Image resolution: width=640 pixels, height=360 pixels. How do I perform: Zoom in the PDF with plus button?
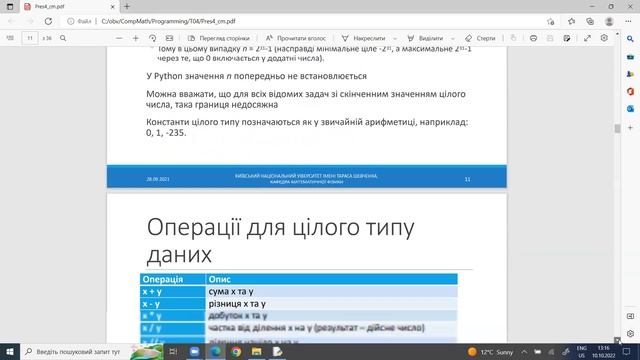coord(136,38)
